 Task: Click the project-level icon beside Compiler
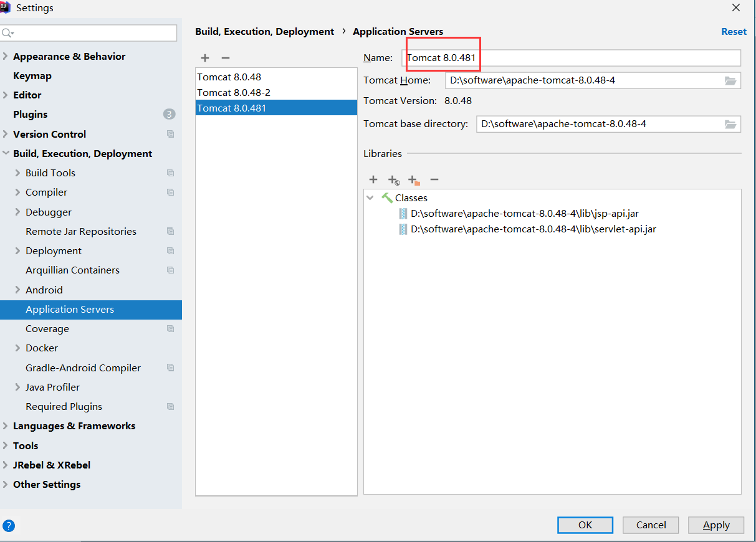pos(171,193)
